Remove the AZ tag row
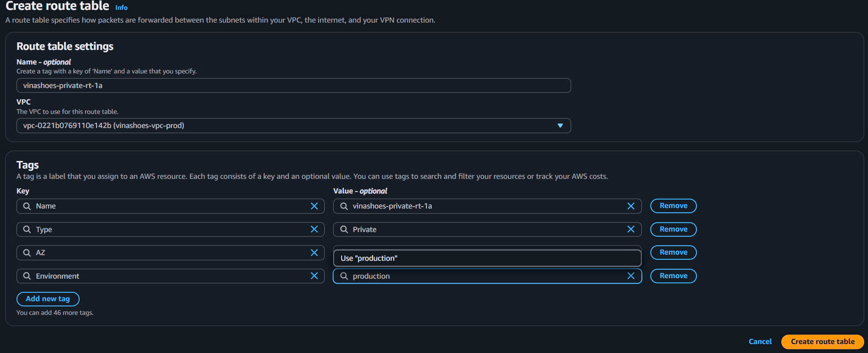 pos(673,252)
